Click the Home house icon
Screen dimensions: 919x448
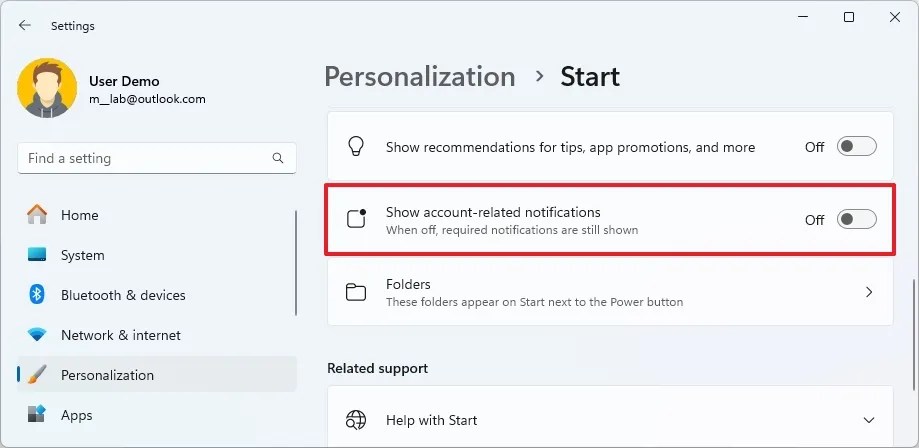[x=37, y=215]
